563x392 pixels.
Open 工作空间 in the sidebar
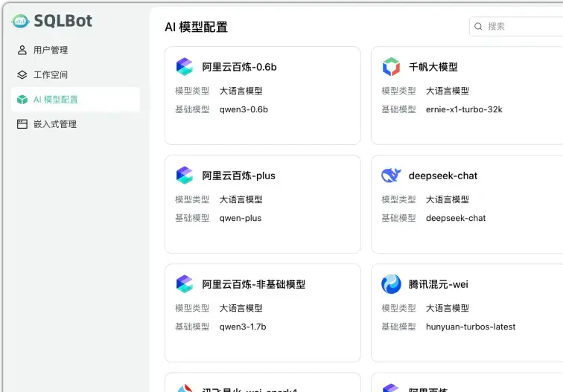point(75,74)
